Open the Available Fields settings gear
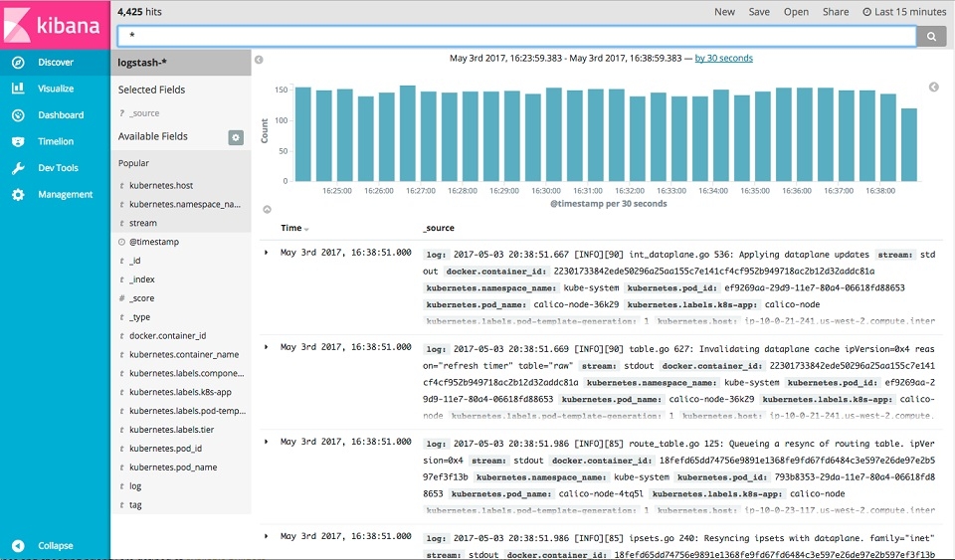This screenshot has height=560, width=955. point(236,137)
